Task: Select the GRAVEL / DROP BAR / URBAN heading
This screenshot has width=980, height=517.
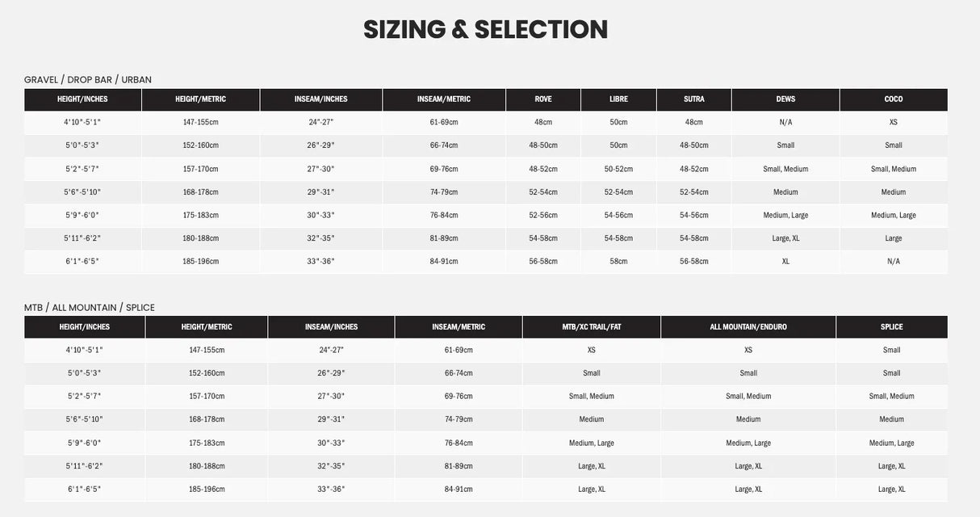Action: click(88, 79)
